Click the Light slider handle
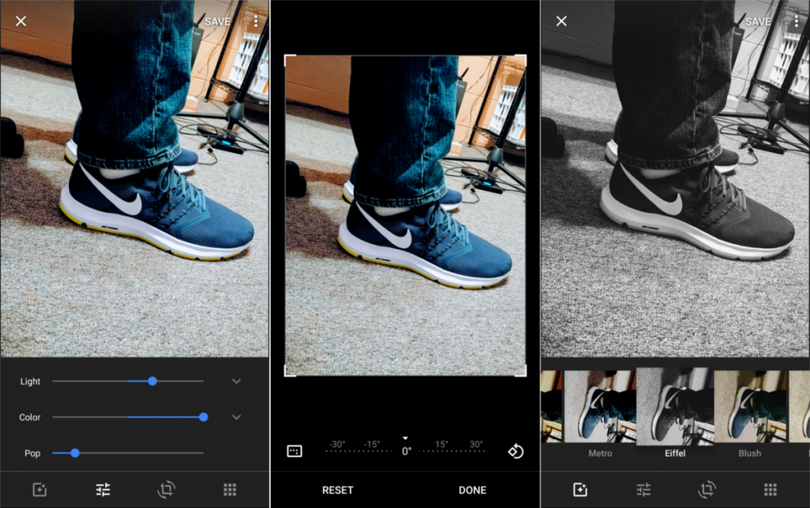The image size is (810, 508). pyautogui.click(x=152, y=381)
